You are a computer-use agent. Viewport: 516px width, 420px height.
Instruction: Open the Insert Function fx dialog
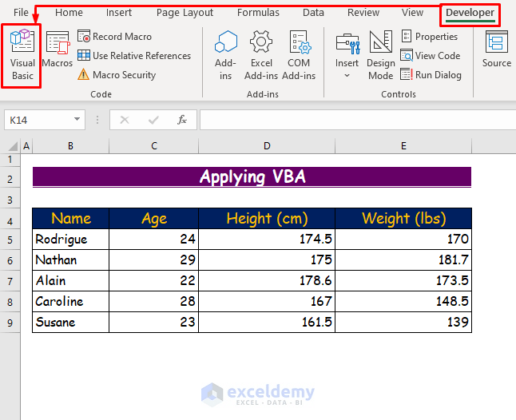click(182, 120)
